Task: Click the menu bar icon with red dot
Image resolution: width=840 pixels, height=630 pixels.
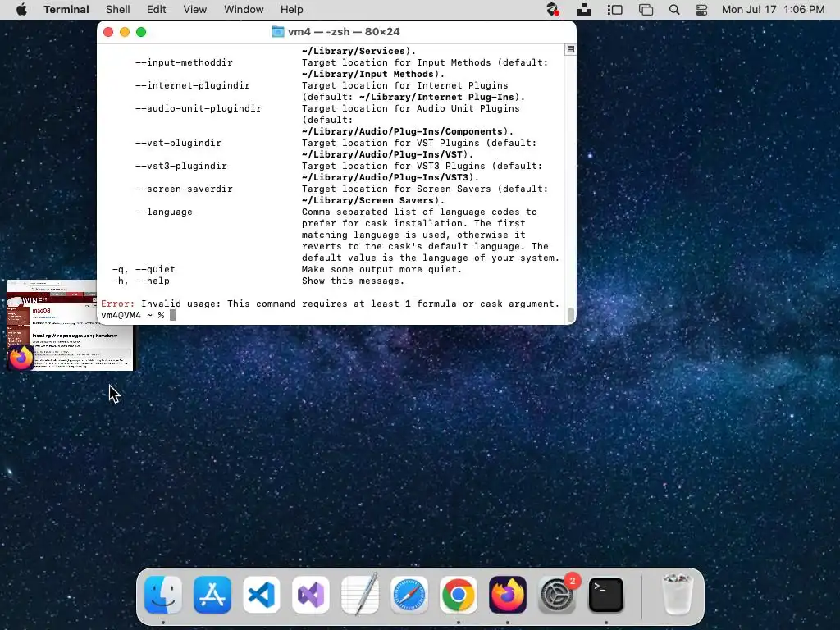Action: 553,10
